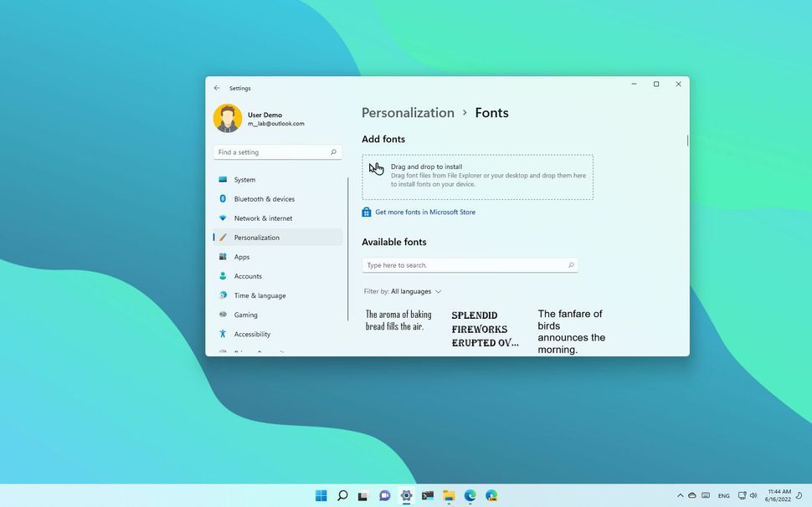
Task: Open Time & language settings
Action: pos(260,295)
